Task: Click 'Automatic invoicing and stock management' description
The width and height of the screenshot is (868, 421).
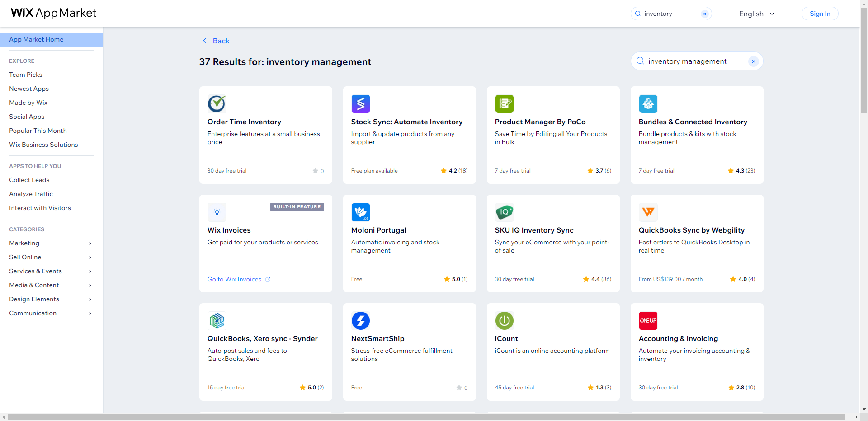Action: pos(395,246)
